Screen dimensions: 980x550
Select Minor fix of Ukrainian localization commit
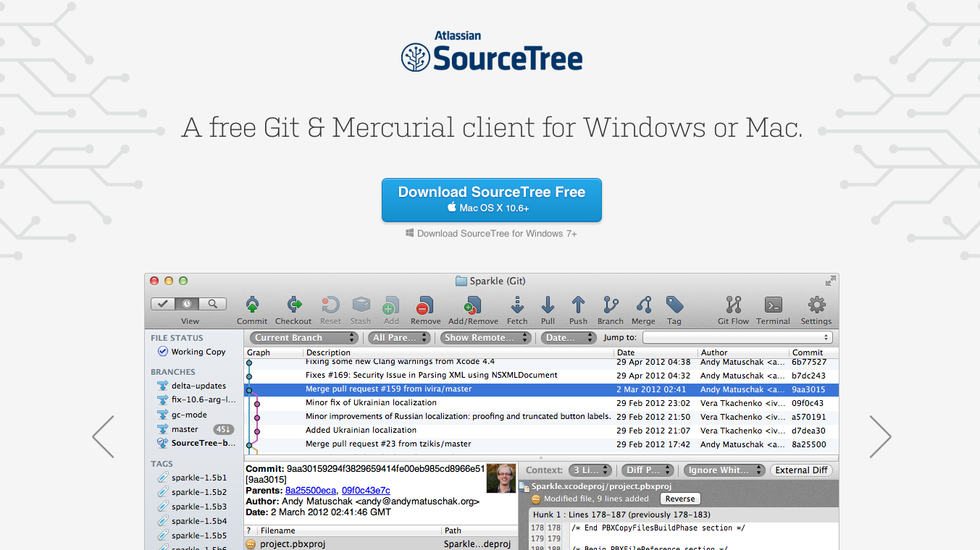[x=542, y=403]
